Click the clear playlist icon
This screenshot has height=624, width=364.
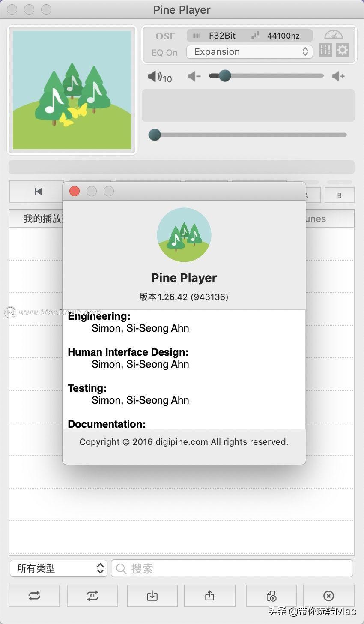[328, 596]
